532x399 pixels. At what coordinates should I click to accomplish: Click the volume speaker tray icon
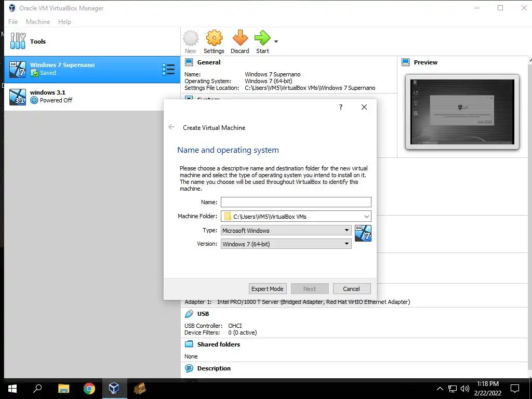click(465, 389)
